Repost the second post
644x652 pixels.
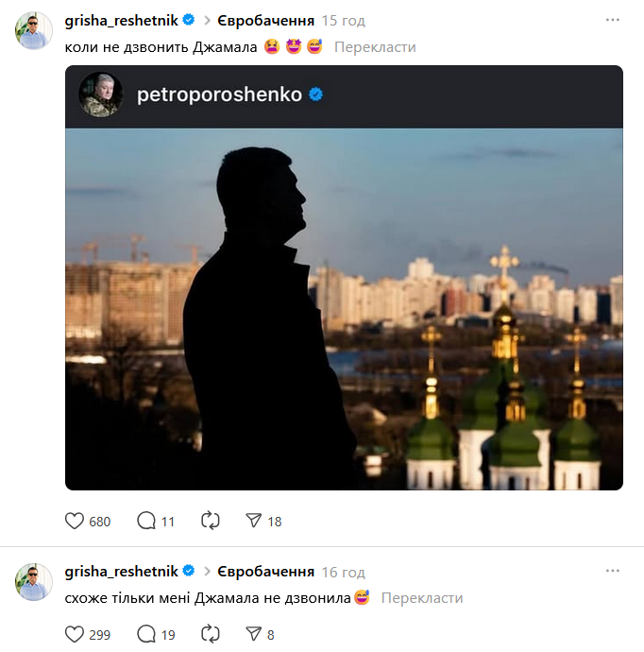pos(211,634)
